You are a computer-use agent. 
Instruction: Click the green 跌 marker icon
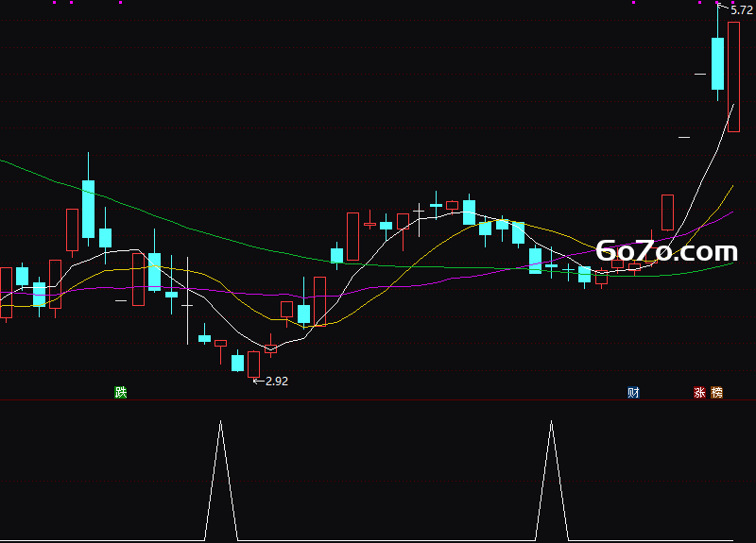pyautogui.click(x=121, y=392)
